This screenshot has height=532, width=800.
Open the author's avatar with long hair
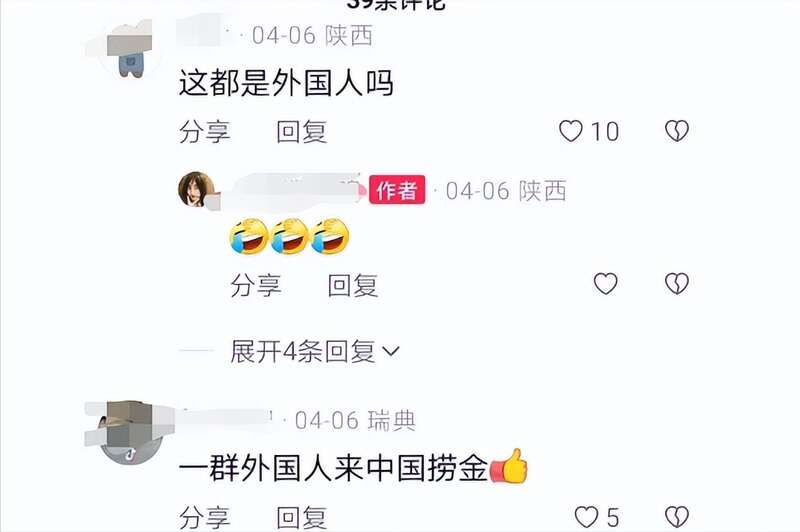point(195,189)
